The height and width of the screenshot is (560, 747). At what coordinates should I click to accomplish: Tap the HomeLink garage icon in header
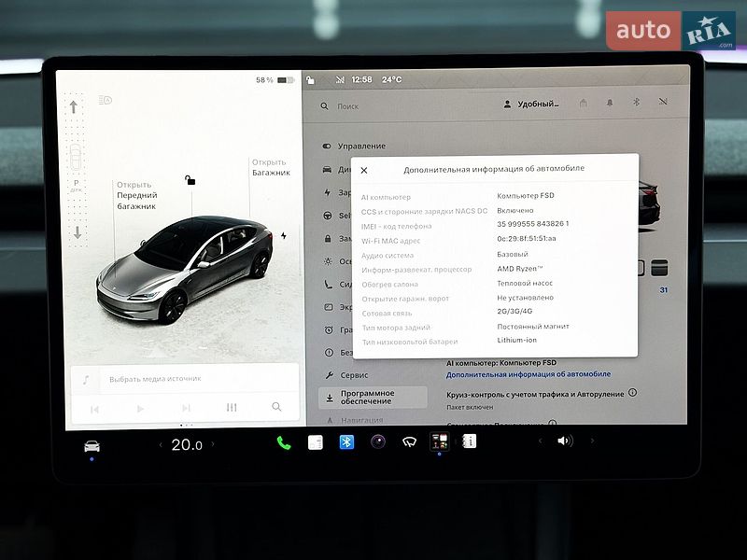click(583, 103)
